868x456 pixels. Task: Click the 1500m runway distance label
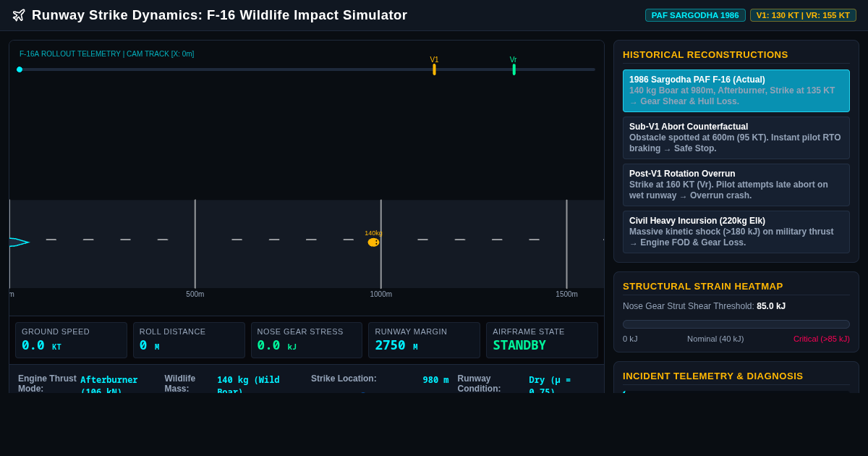pyautogui.click(x=566, y=295)
